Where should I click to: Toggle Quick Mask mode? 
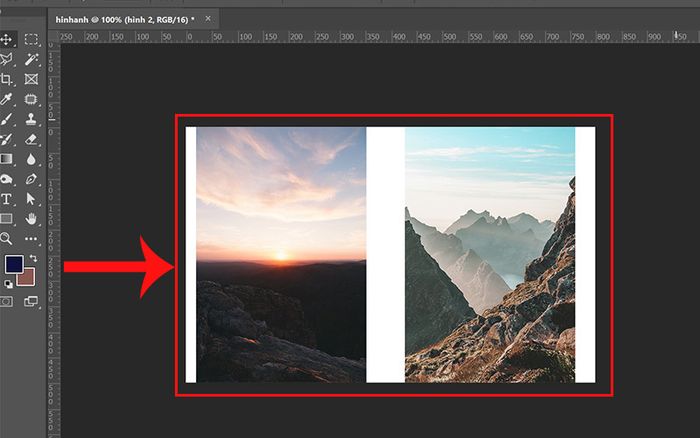pyautogui.click(x=8, y=301)
